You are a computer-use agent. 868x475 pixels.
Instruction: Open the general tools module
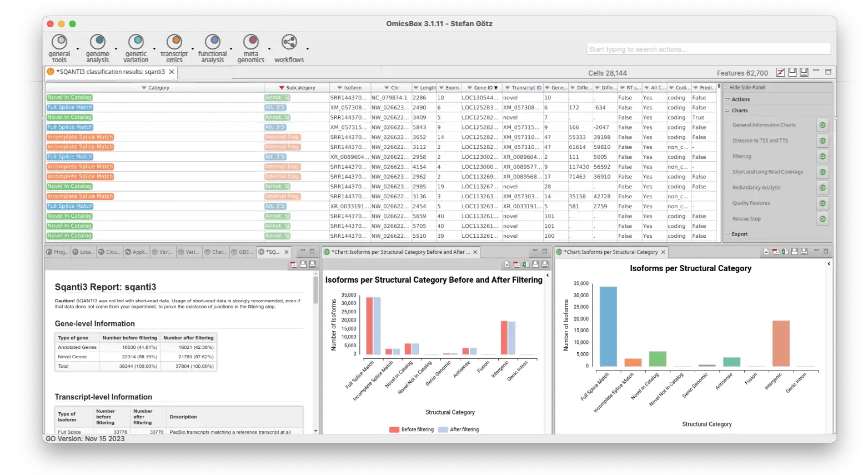coord(59,48)
